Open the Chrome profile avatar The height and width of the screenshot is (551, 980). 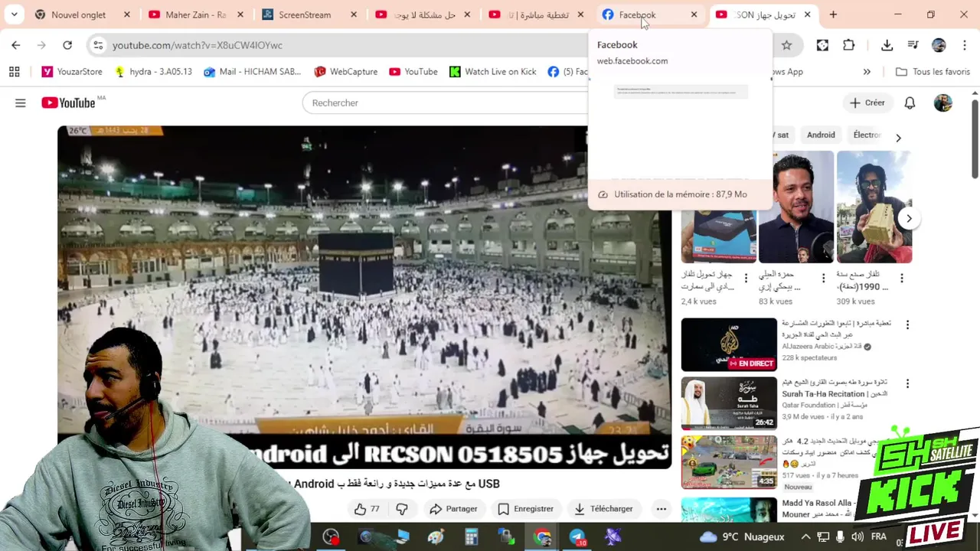click(x=939, y=45)
